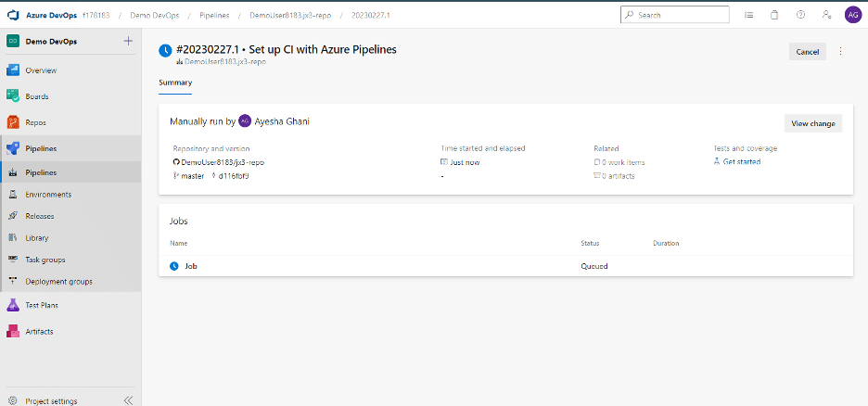
Task: Open Overview from the sidebar
Action: coord(41,70)
